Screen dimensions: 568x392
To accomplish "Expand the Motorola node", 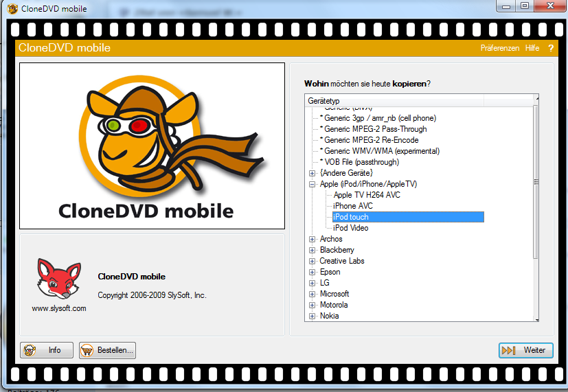I will 312,305.
